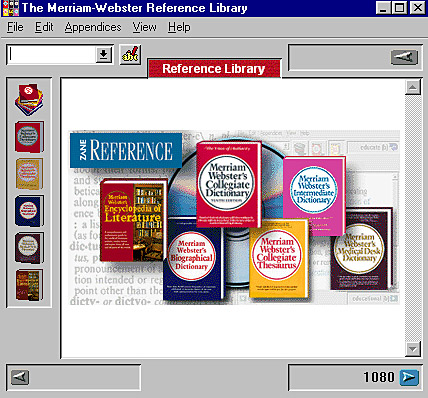Screen dimensions: 428x398
Task: Open the Appendices menu
Action: click(93, 27)
